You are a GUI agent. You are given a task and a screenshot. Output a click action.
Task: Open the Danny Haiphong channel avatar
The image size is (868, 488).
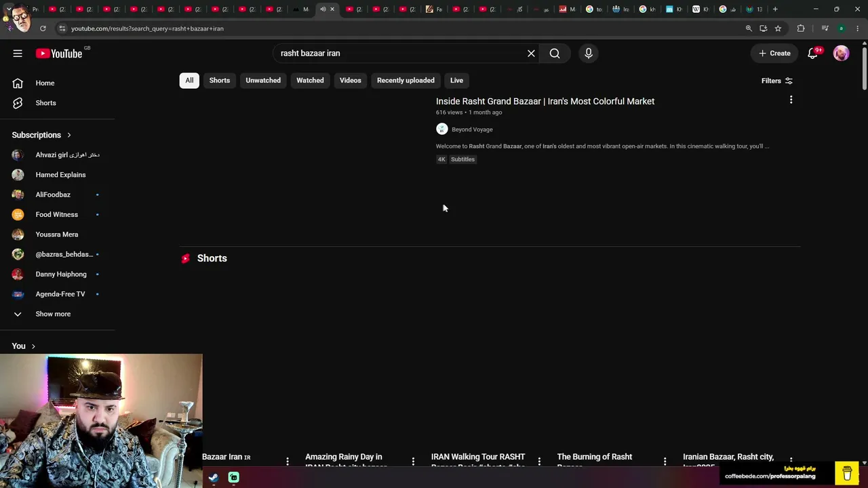pos(18,274)
